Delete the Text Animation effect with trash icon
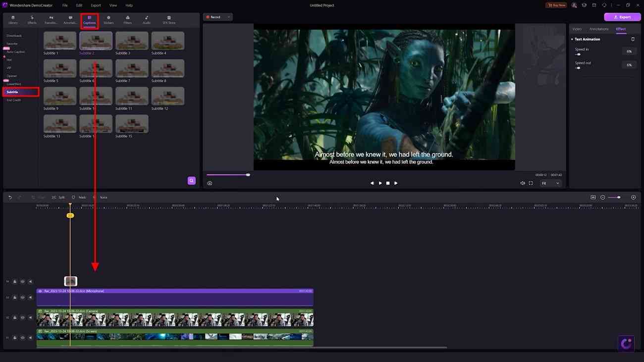Image resolution: width=644 pixels, height=362 pixels. (633, 39)
